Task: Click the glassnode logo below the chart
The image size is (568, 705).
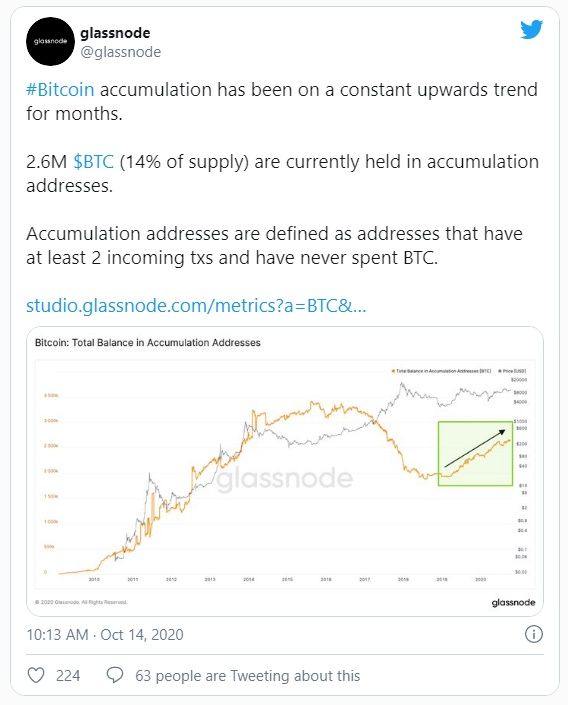Action: (x=513, y=602)
